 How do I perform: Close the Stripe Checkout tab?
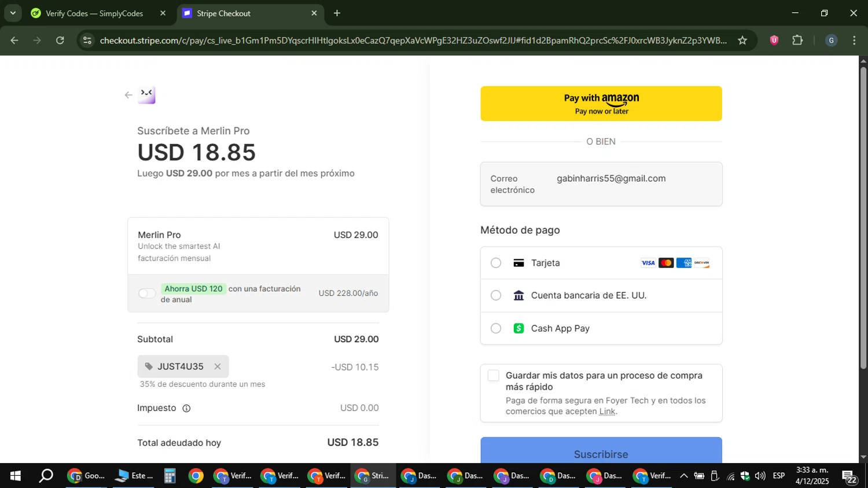click(x=314, y=13)
